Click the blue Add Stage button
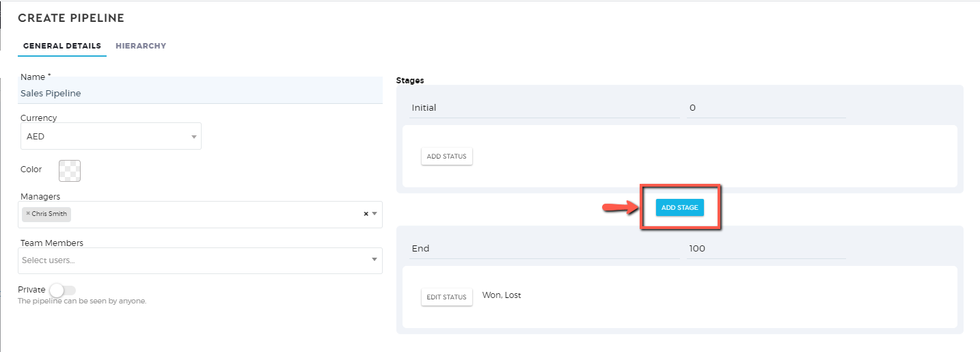The height and width of the screenshot is (352, 980). point(679,207)
